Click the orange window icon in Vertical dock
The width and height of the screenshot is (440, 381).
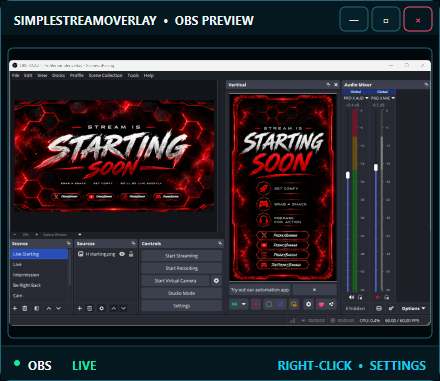[294, 304]
